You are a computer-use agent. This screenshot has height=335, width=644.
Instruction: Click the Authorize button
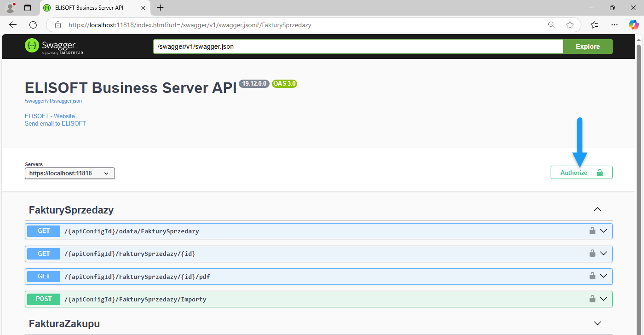[581, 173]
